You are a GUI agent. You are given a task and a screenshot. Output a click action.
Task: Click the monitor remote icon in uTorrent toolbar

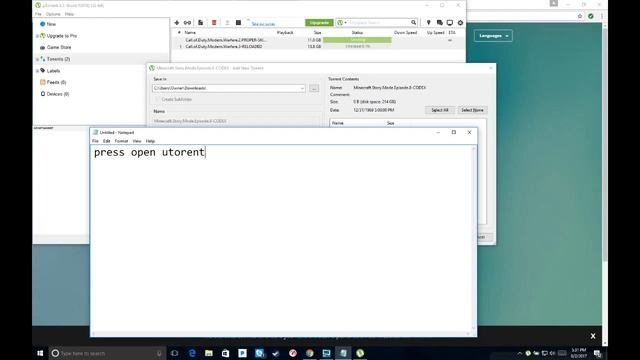click(450, 23)
